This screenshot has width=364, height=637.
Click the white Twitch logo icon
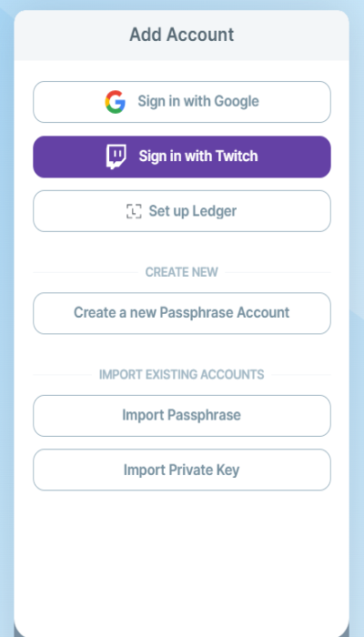point(116,157)
